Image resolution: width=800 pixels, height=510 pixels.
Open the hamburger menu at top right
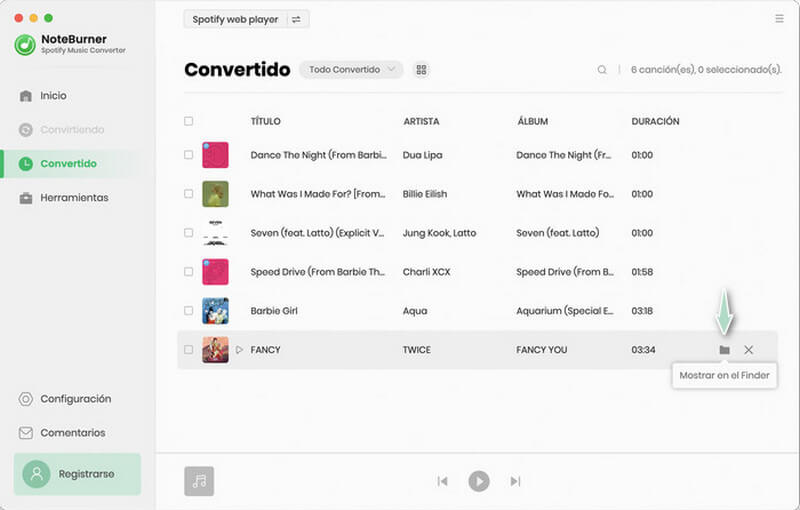[779, 18]
